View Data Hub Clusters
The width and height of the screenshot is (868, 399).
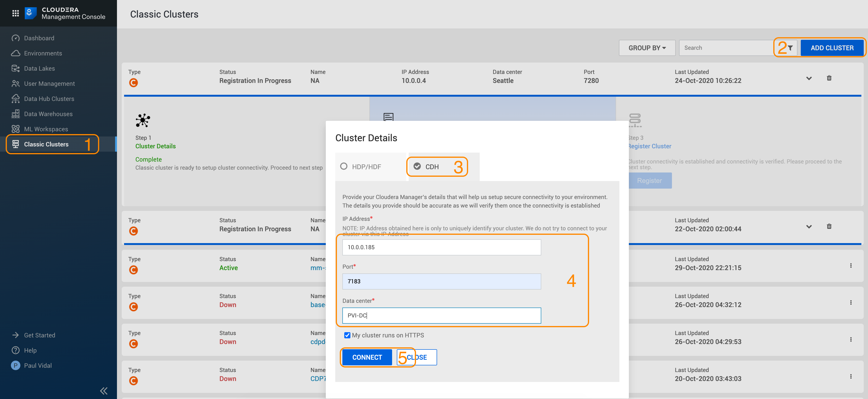tap(49, 99)
